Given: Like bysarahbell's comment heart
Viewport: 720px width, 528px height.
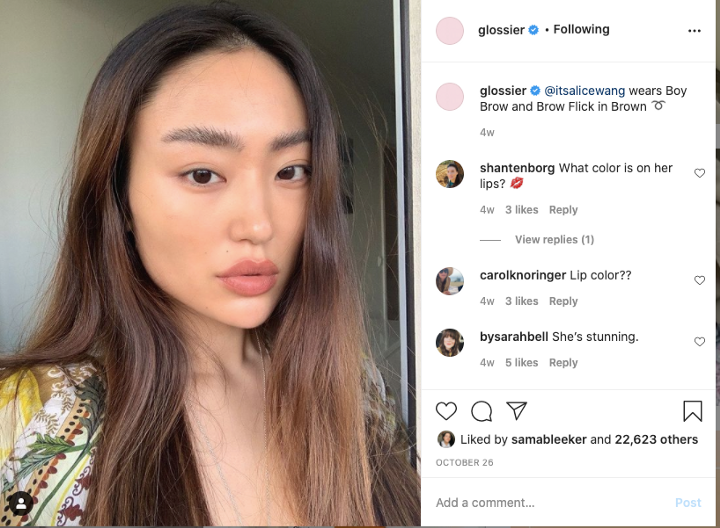Looking at the screenshot, I should 699,342.
